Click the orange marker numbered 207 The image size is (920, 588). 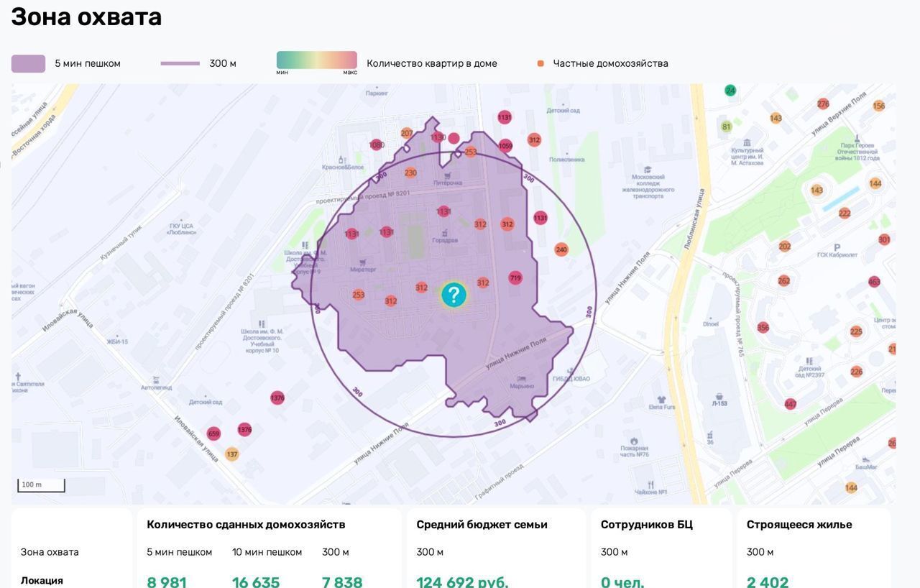pyautogui.click(x=407, y=133)
